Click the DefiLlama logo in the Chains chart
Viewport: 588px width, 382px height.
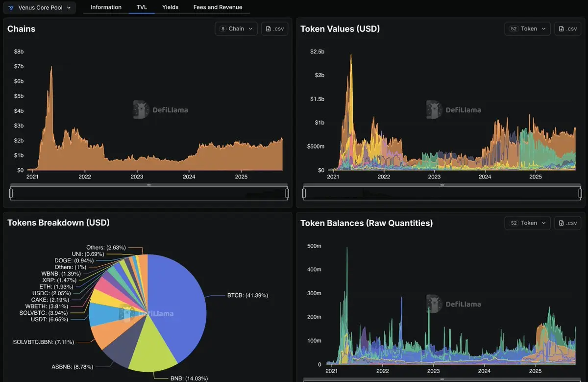click(x=161, y=110)
